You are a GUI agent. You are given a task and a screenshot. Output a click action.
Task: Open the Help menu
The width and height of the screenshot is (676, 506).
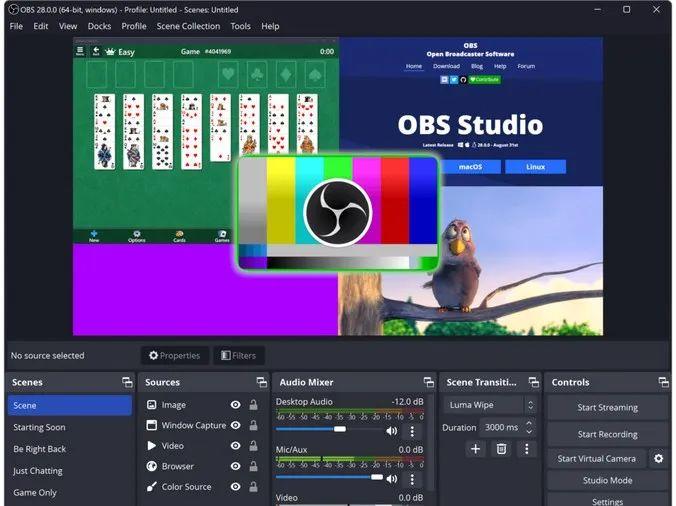tap(270, 26)
